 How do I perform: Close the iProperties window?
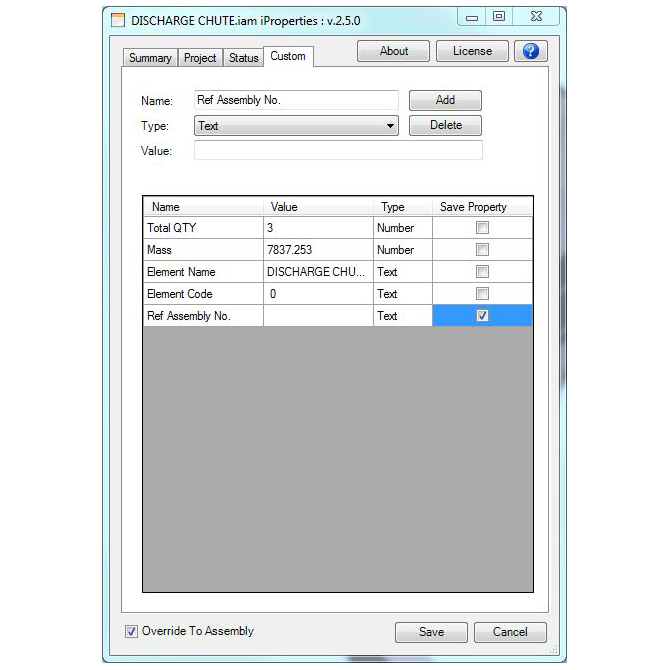tap(536, 17)
